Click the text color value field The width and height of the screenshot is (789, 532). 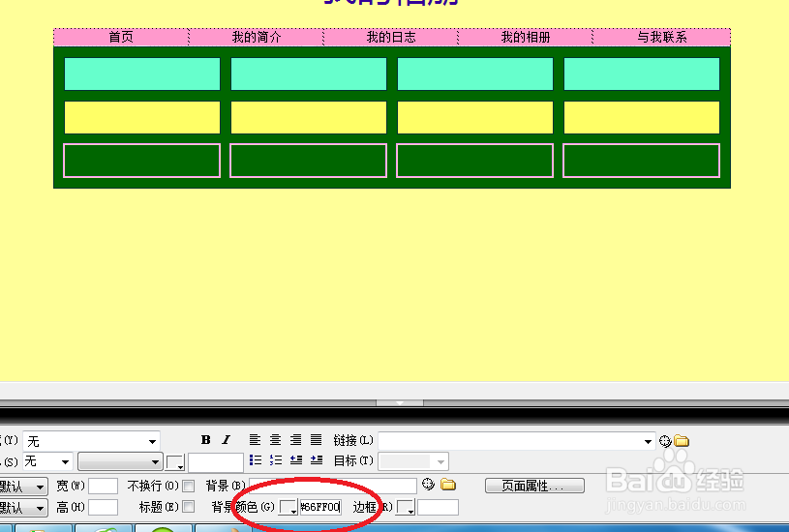[x=215, y=462]
